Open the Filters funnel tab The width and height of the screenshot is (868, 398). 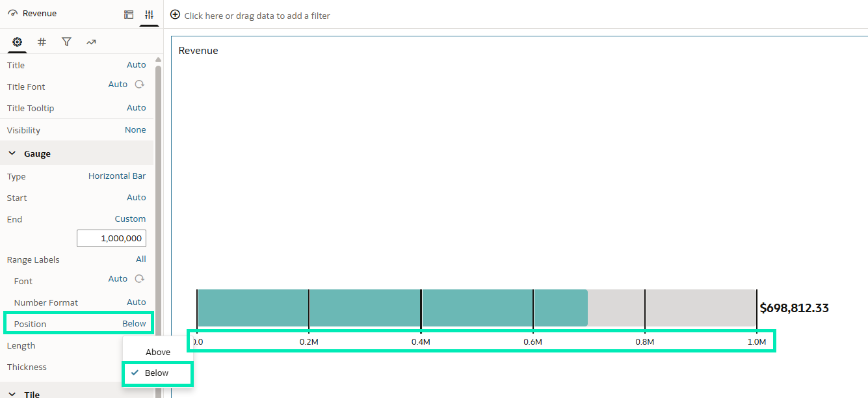66,42
